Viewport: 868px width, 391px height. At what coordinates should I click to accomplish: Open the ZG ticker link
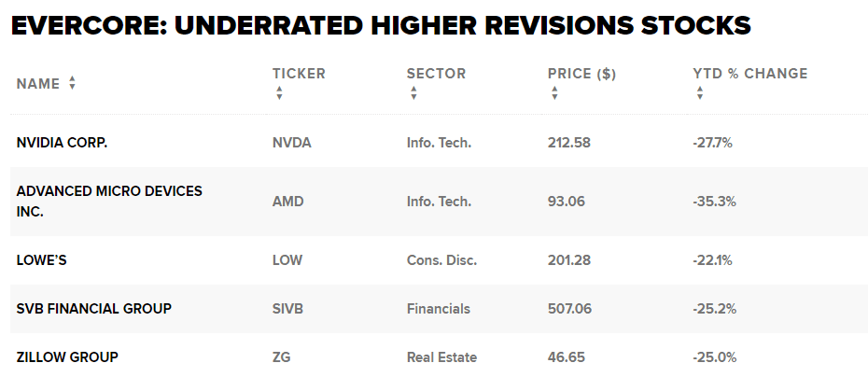pyautogui.click(x=282, y=357)
